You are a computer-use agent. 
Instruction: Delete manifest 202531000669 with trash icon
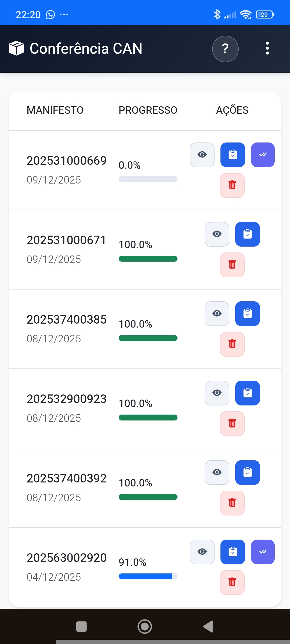click(x=232, y=185)
